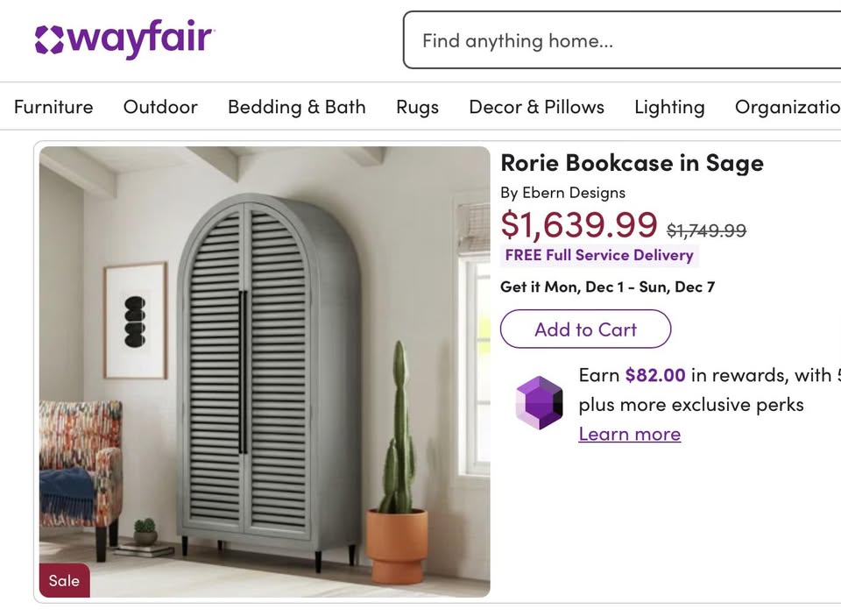Open the Furniture category
The width and height of the screenshot is (841, 616).
coord(53,107)
